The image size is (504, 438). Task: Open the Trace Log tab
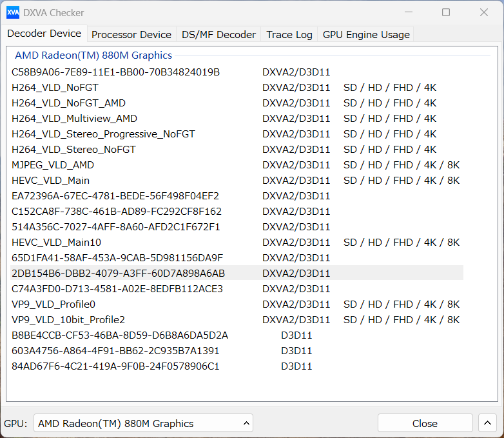point(289,34)
